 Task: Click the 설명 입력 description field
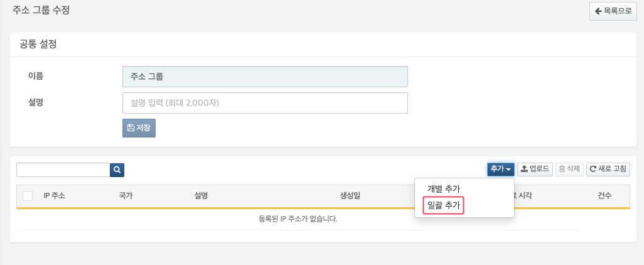click(265, 103)
